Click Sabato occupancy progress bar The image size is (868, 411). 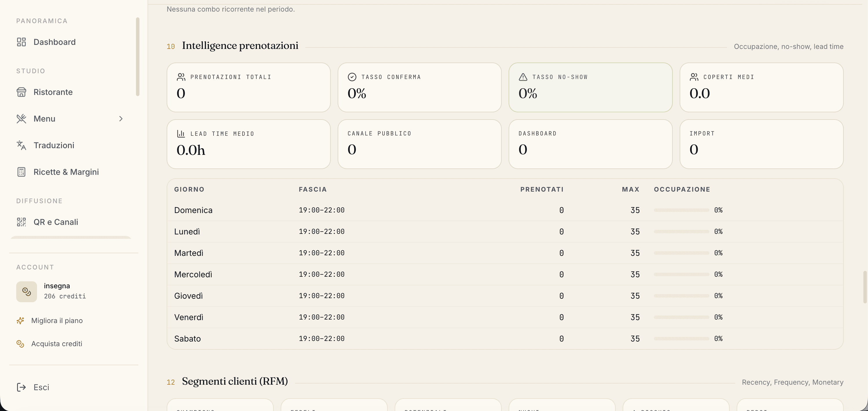coord(682,339)
